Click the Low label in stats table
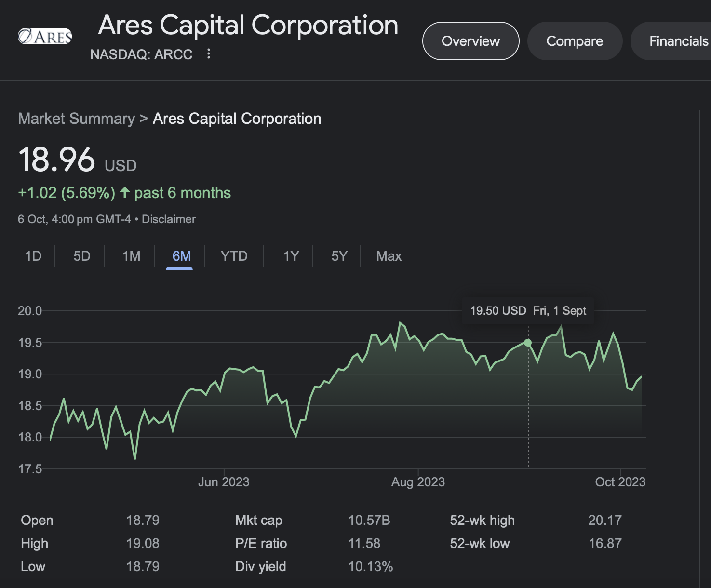711x588 pixels. [x=33, y=567]
